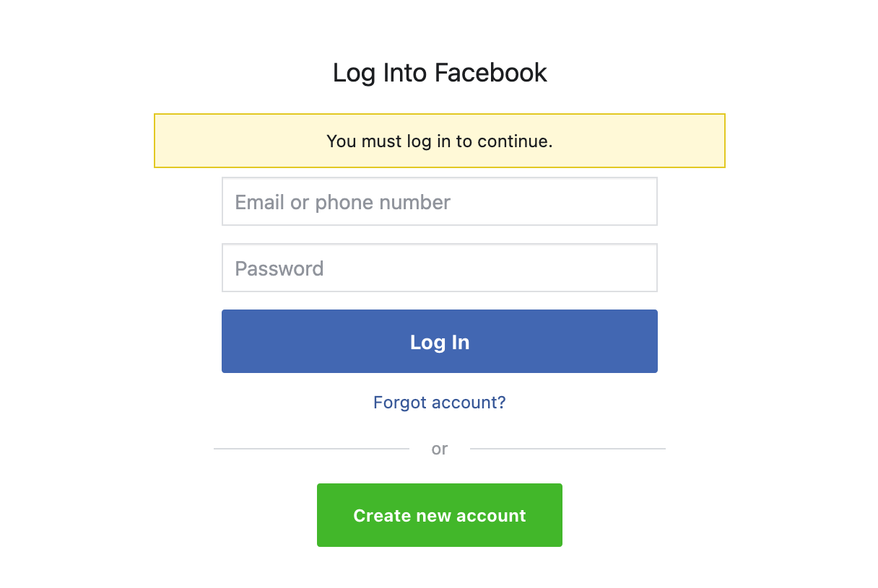Click the border of the warning box
The image size is (878, 588).
(439, 113)
